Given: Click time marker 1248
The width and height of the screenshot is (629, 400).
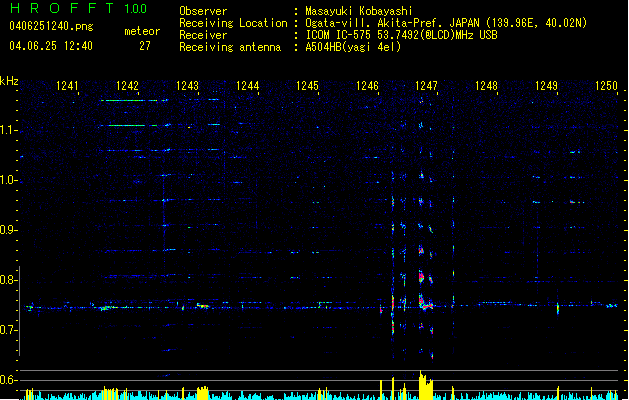Looking at the screenshot, I should point(486,85).
